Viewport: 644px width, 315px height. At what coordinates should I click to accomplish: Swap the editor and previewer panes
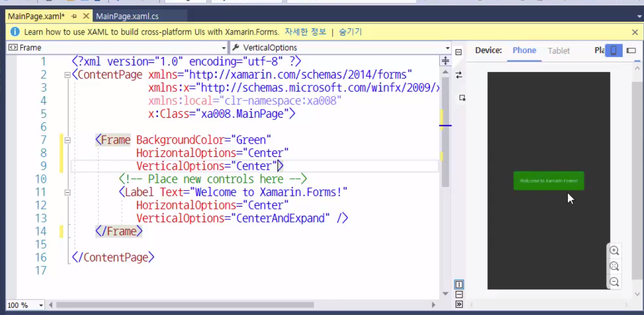click(x=459, y=75)
